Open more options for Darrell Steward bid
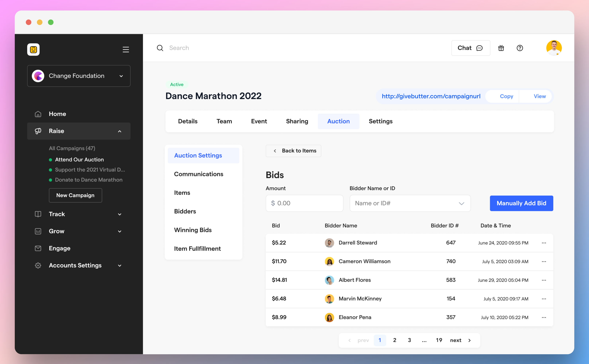 544,243
